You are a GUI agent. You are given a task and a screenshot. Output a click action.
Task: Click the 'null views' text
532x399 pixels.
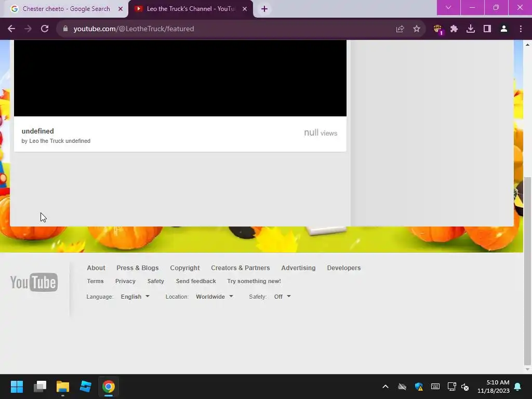tap(321, 132)
